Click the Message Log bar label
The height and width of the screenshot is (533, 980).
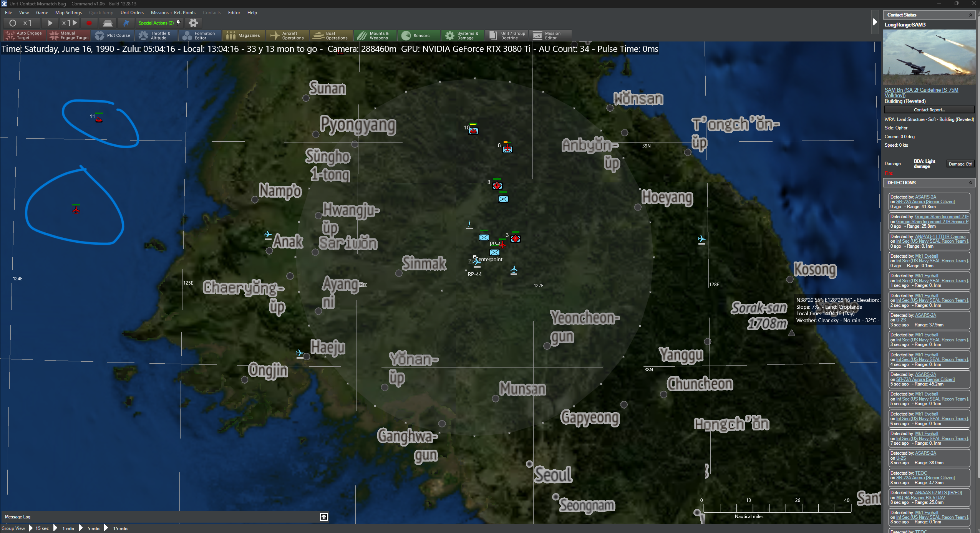pyautogui.click(x=18, y=517)
